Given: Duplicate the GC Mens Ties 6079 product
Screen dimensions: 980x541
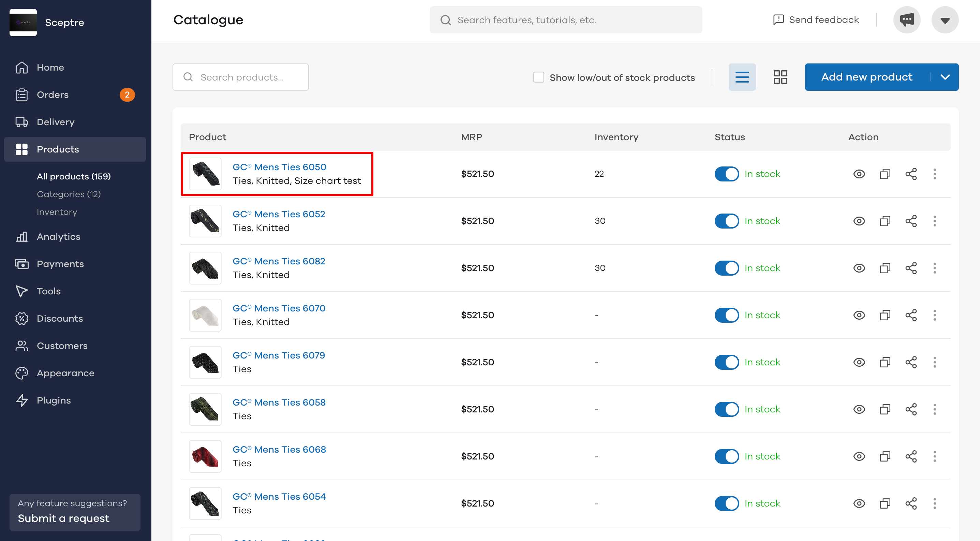Looking at the screenshot, I should [x=885, y=362].
